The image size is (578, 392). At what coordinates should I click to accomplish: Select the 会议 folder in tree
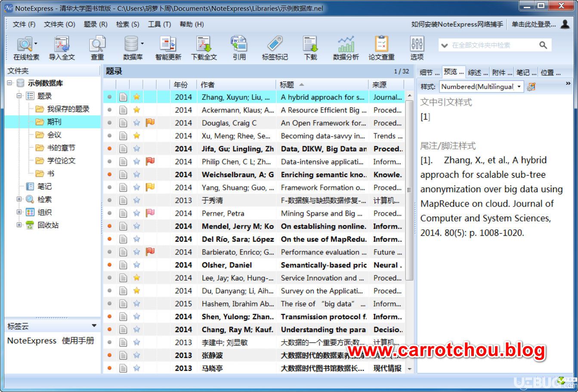pyautogui.click(x=54, y=135)
